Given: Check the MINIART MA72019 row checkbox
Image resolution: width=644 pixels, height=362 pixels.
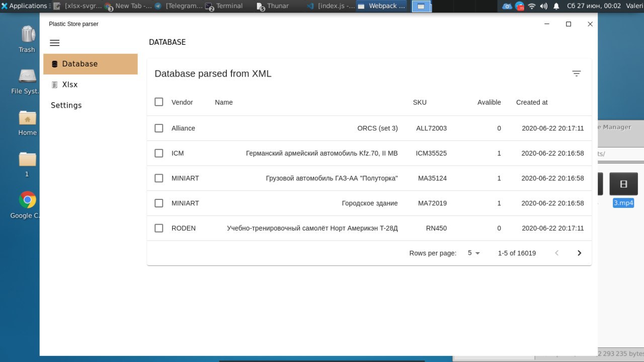Looking at the screenshot, I should (x=159, y=203).
